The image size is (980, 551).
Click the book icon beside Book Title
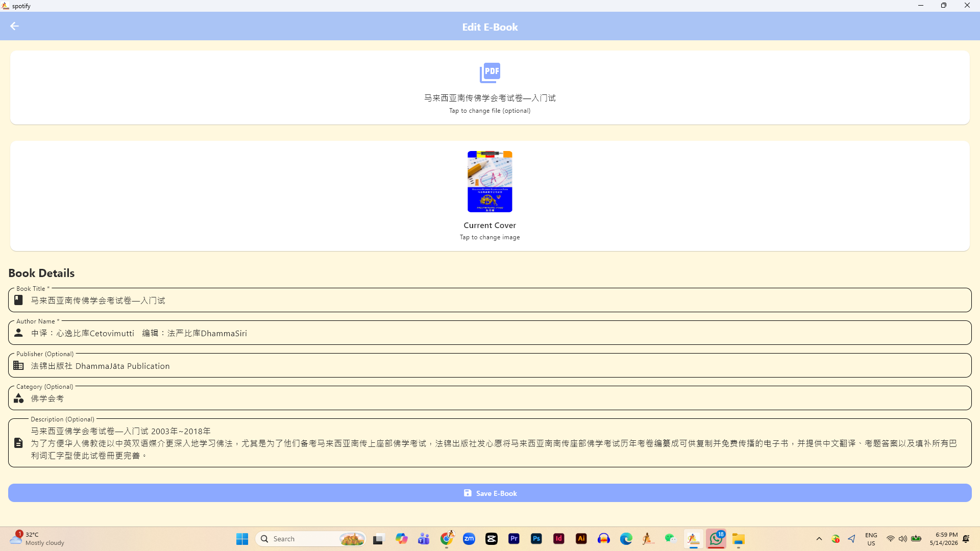point(18,300)
